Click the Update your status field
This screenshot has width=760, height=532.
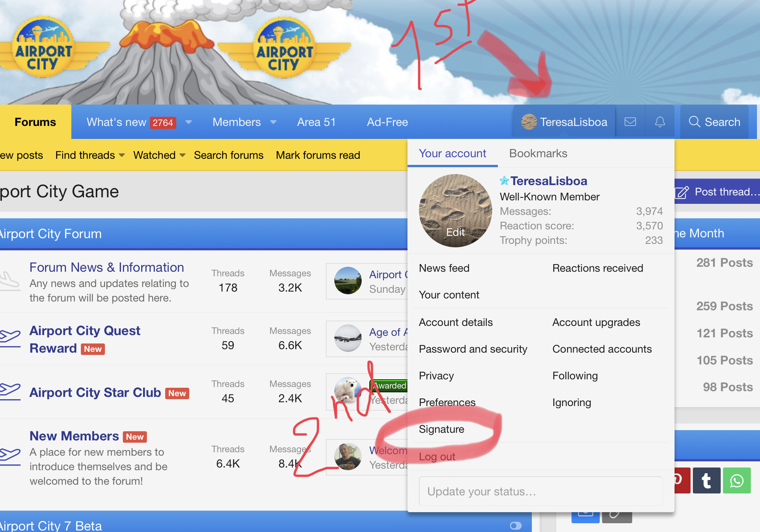point(540,491)
